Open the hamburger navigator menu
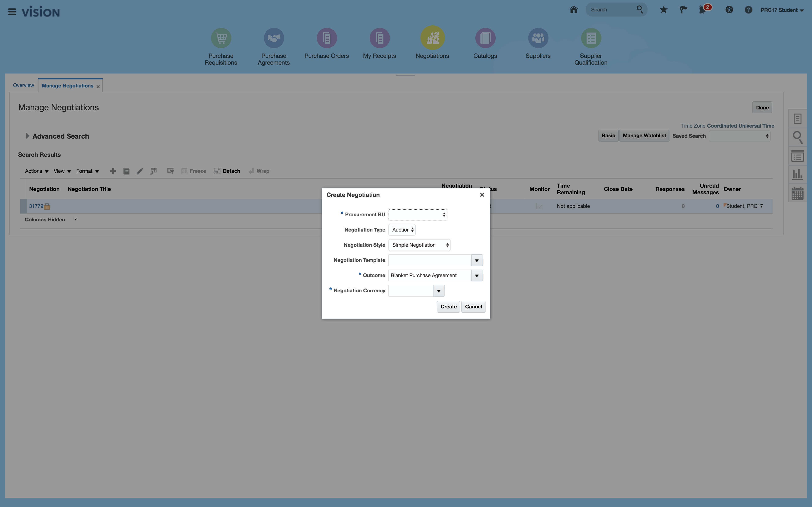This screenshot has width=812, height=507. tap(12, 12)
